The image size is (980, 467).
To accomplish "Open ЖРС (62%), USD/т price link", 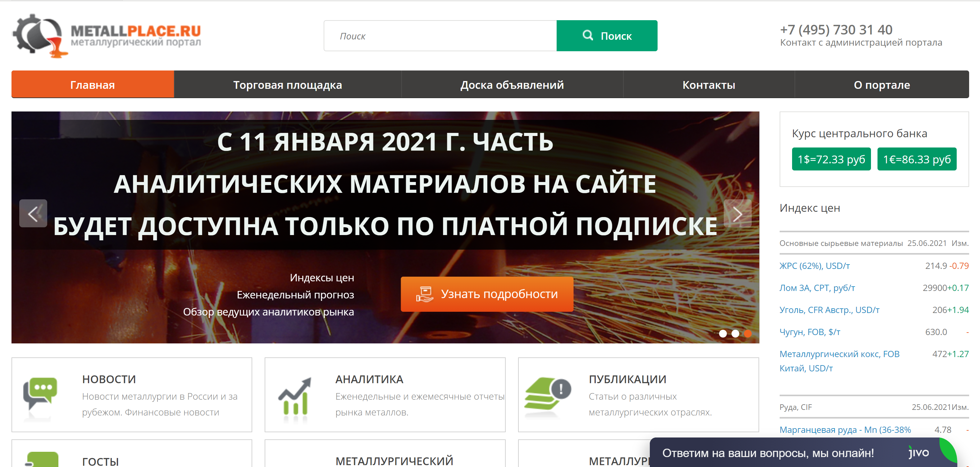I will [x=814, y=266].
